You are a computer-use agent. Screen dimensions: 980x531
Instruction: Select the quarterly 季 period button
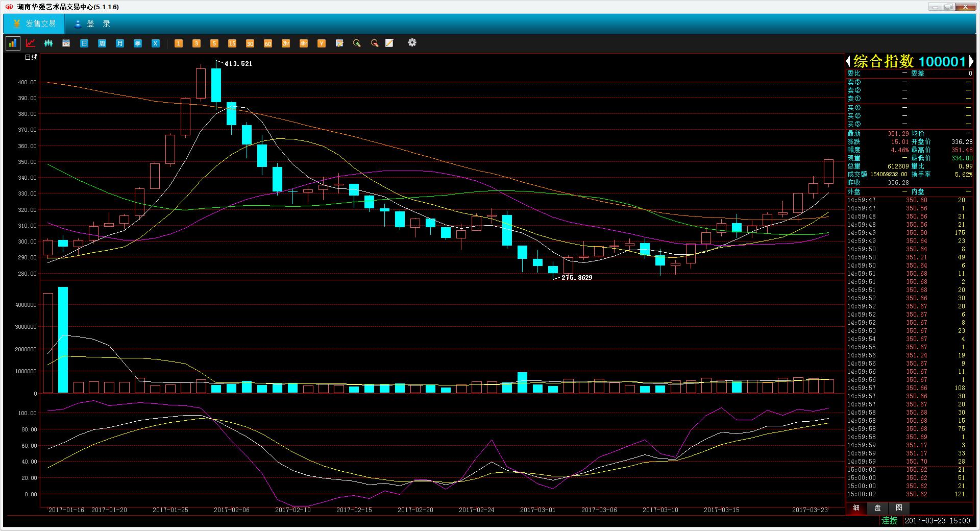pyautogui.click(x=138, y=43)
